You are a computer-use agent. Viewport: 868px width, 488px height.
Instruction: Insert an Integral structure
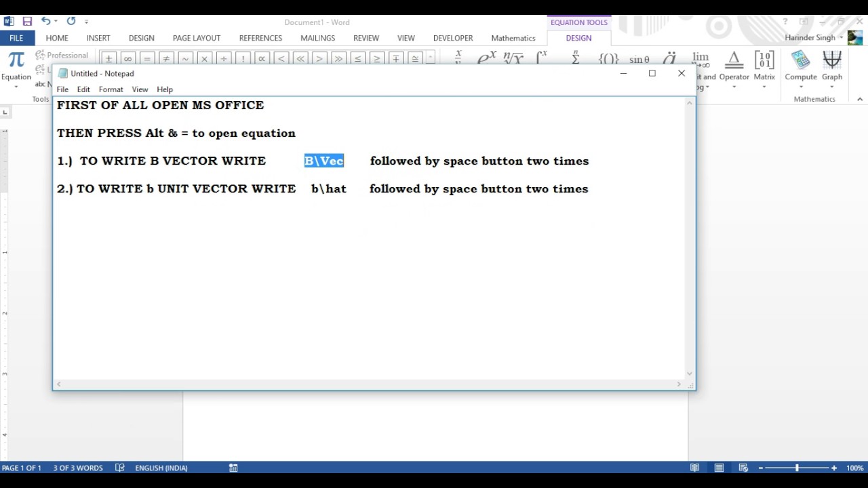tap(540, 58)
